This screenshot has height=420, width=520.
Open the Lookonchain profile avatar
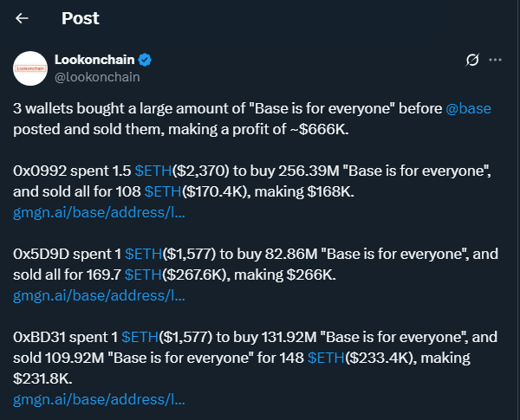(31, 68)
